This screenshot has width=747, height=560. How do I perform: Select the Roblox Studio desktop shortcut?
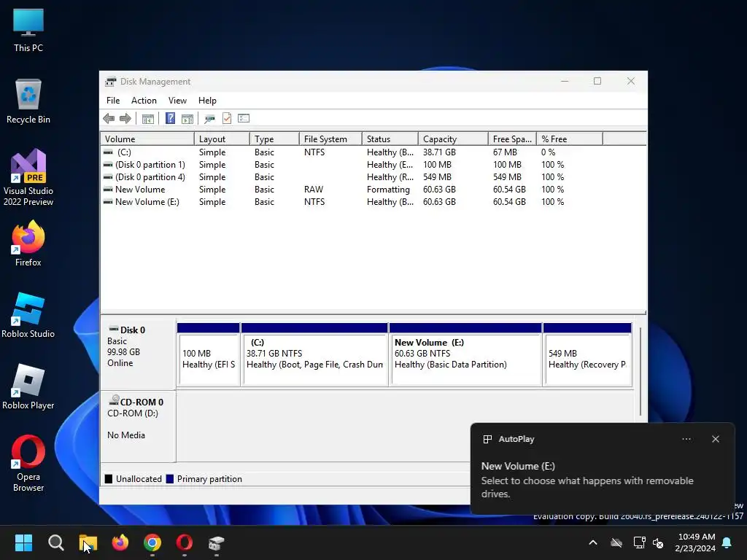click(28, 315)
